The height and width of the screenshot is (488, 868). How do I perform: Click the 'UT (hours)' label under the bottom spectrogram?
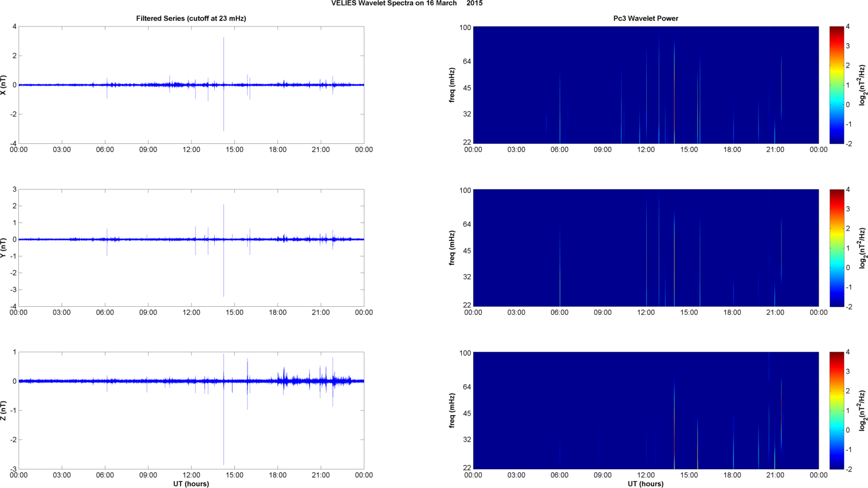tap(646, 484)
